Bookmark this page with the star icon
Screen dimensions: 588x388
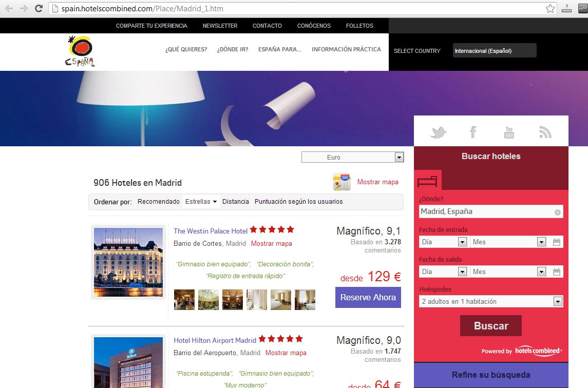click(x=550, y=8)
